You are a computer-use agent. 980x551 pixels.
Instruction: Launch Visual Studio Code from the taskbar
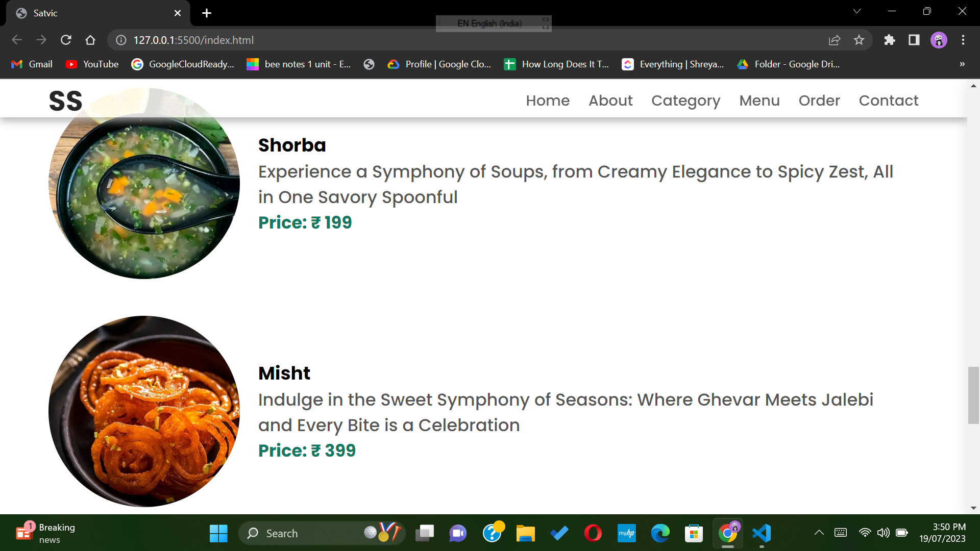(x=762, y=533)
